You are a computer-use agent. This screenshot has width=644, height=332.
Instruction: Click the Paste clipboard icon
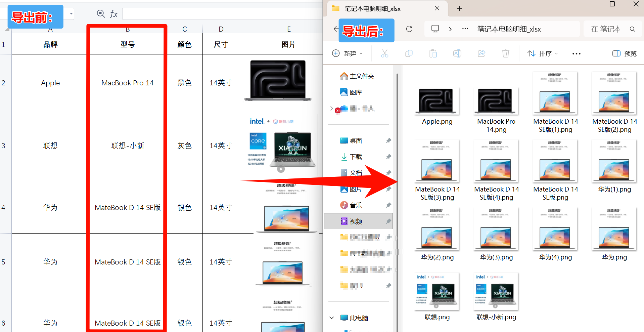click(433, 53)
